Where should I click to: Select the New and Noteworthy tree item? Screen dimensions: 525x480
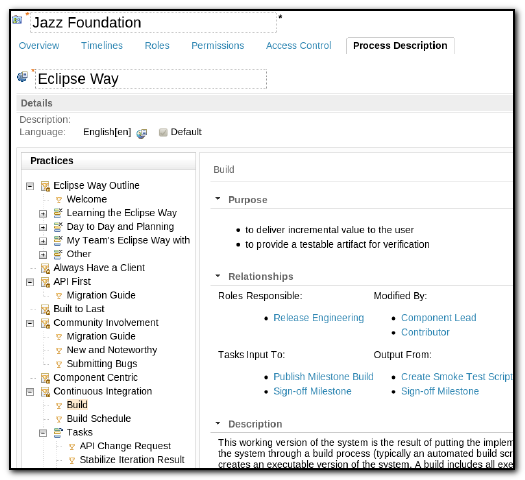click(x=112, y=350)
